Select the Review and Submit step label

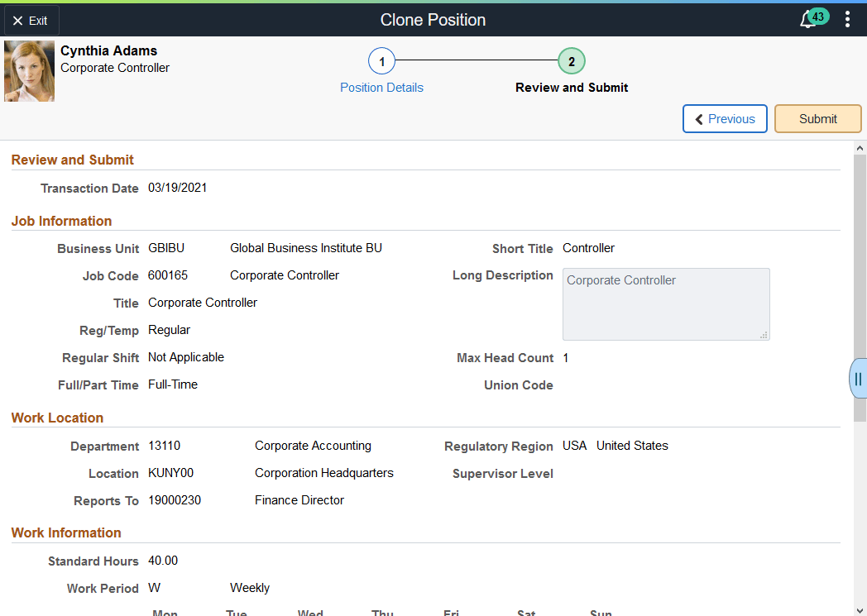click(x=571, y=87)
